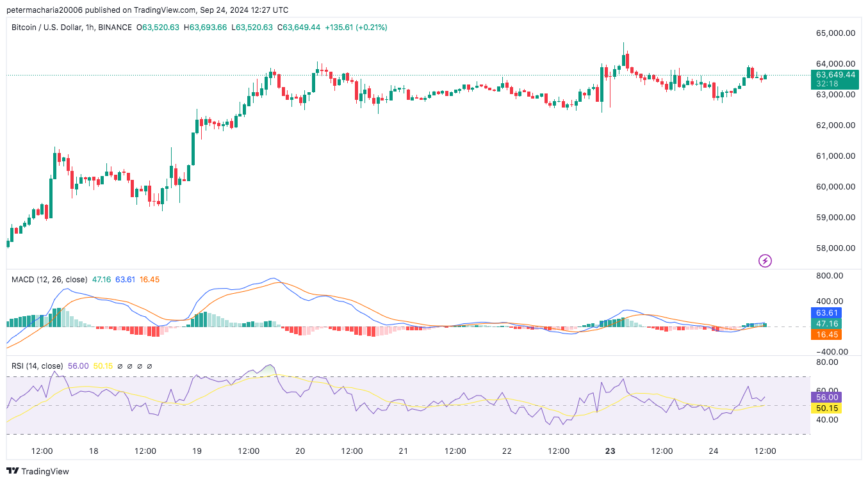Click the high value H63,693.66
The height and width of the screenshot is (482, 868).
tap(205, 28)
